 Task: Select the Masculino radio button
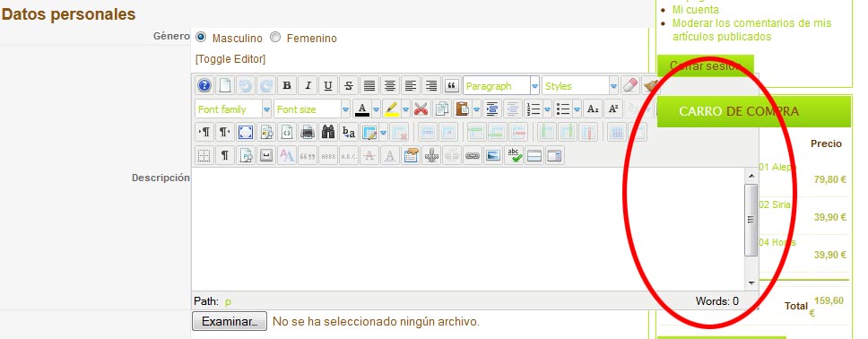[201, 37]
